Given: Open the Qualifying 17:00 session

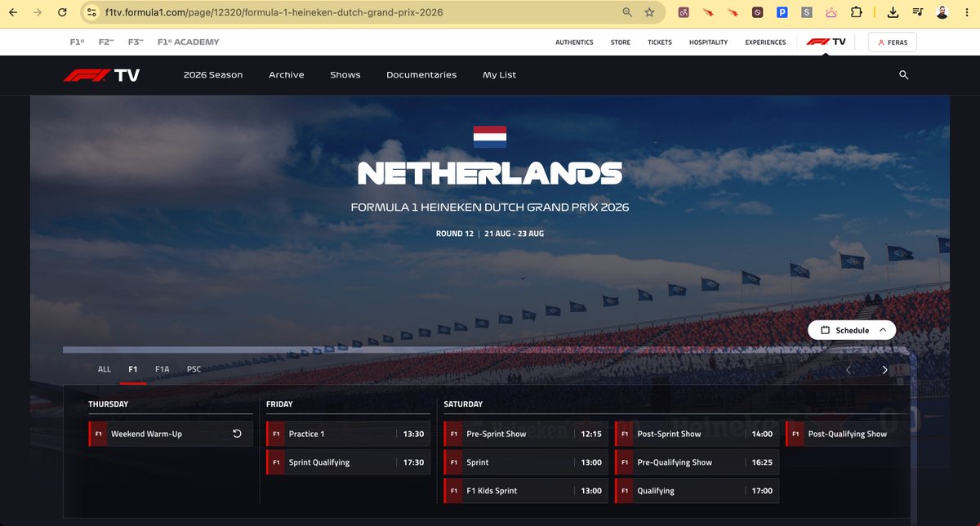Looking at the screenshot, I should click(697, 491).
